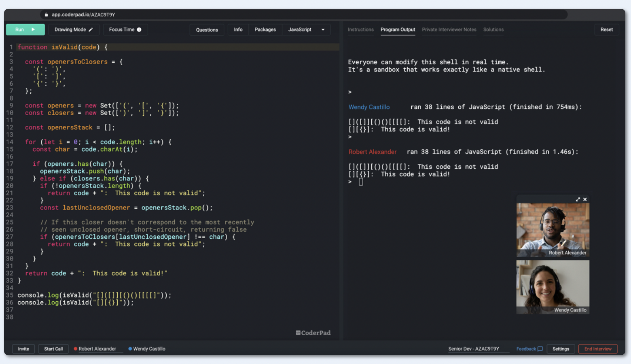The width and height of the screenshot is (631, 364).
Task: Click Wendy Castillo's presence status dot
Action: [130, 349]
